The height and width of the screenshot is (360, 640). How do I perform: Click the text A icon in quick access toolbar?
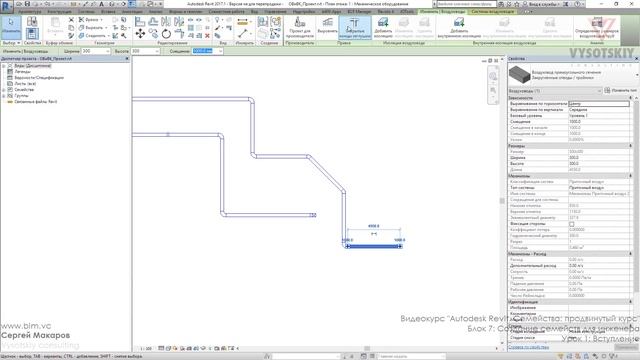point(102,4)
